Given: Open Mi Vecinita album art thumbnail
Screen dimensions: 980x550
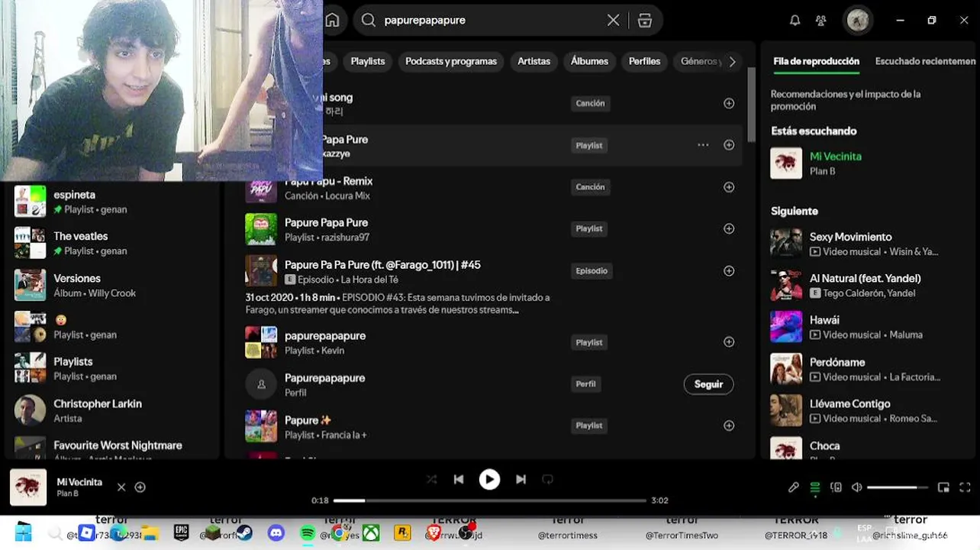Looking at the screenshot, I should point(28,487).
